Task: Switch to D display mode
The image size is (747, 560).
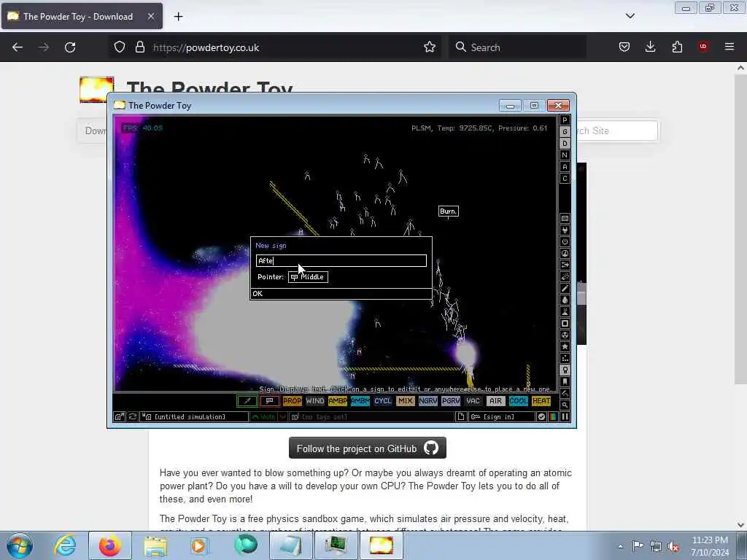Action: click(565, 144)
